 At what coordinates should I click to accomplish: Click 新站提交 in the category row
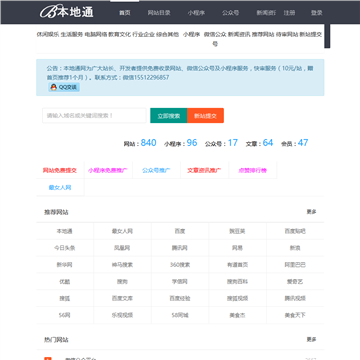click(x=311, y=34)
